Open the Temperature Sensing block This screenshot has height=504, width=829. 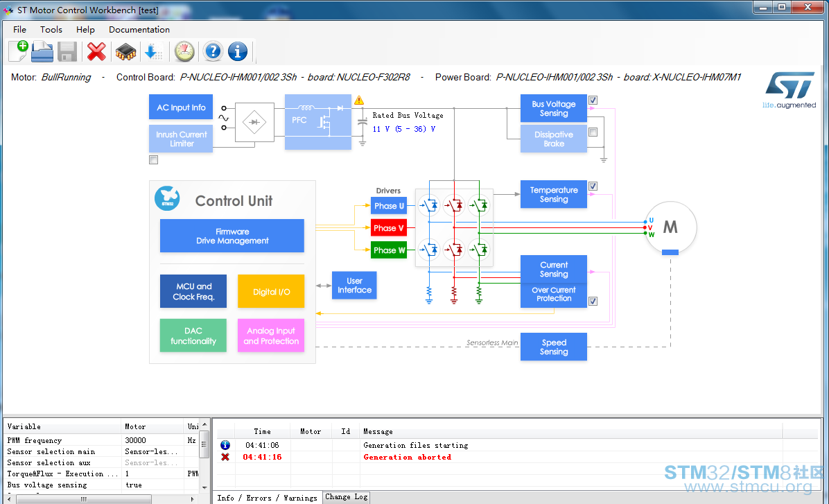pos(554,194)
